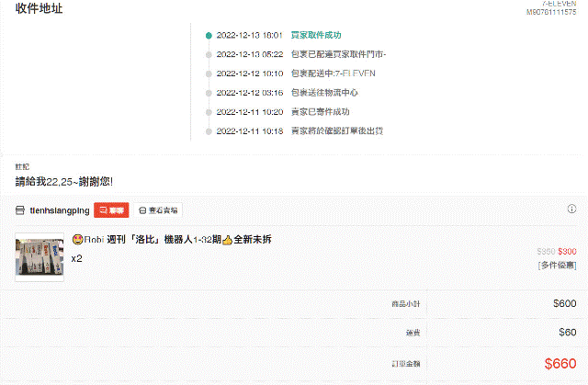Click the 賣家已寄件成功 timeline dot
588x385 pixels.
209,112
